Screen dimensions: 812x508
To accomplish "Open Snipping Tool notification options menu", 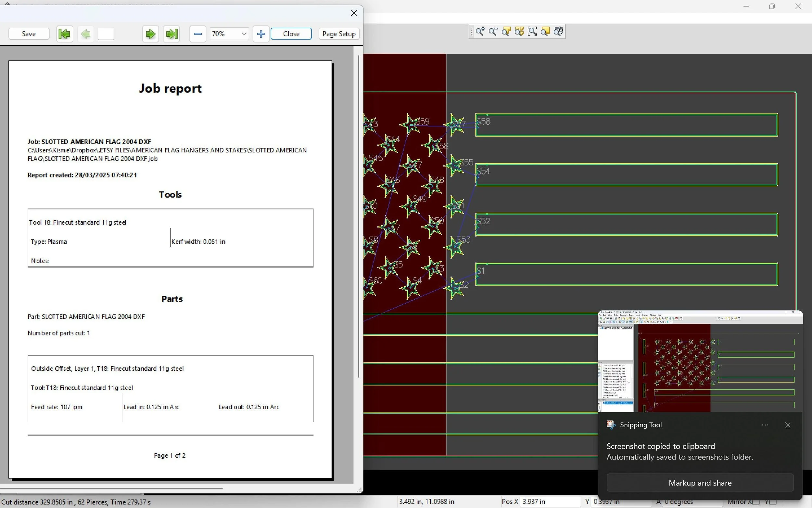I will (x=765, y=425).
